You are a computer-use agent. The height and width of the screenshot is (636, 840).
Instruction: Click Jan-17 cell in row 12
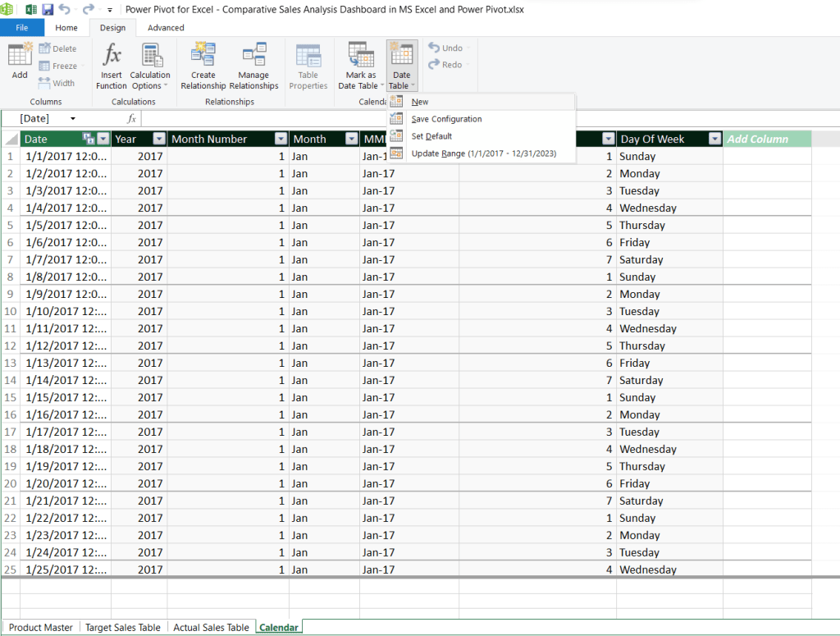click(409, 345)
